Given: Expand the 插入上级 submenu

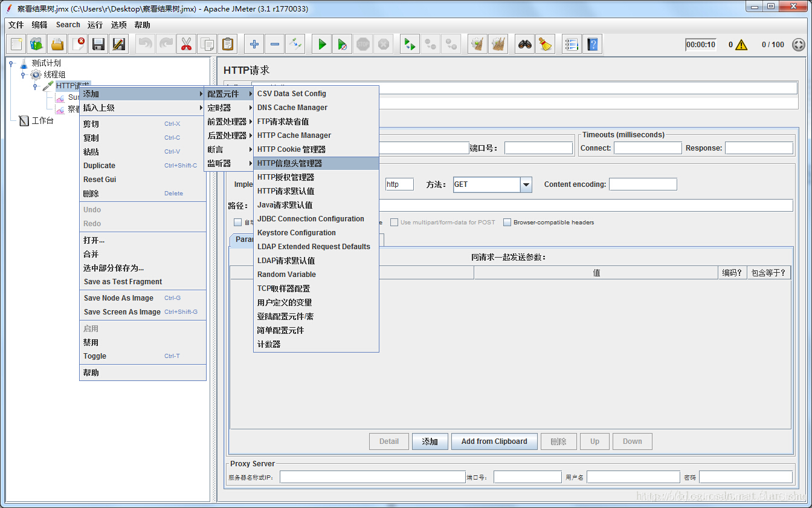Looking at the screenshot, I should click(x=143, y=108).
